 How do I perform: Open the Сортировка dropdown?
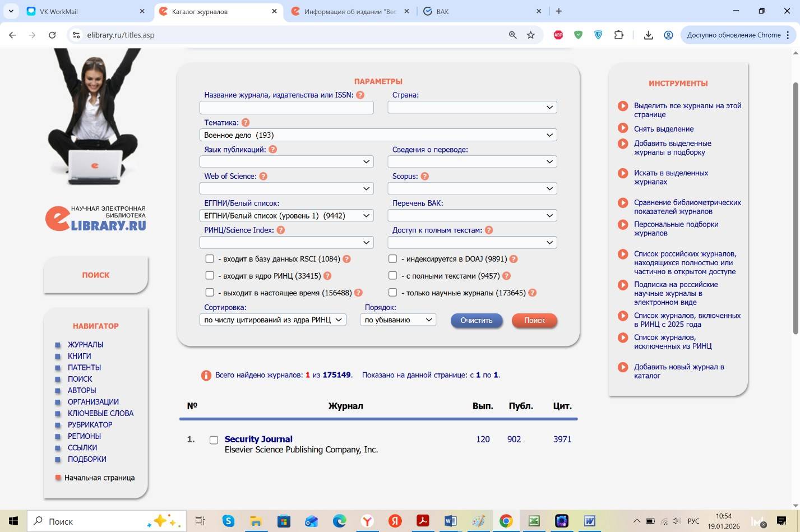(272, 320)
